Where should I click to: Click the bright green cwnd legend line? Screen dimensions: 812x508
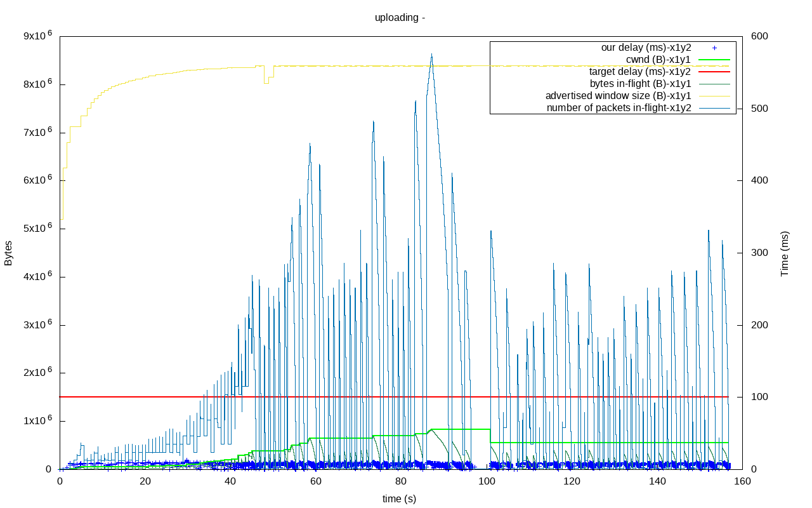tap(714, 60)
